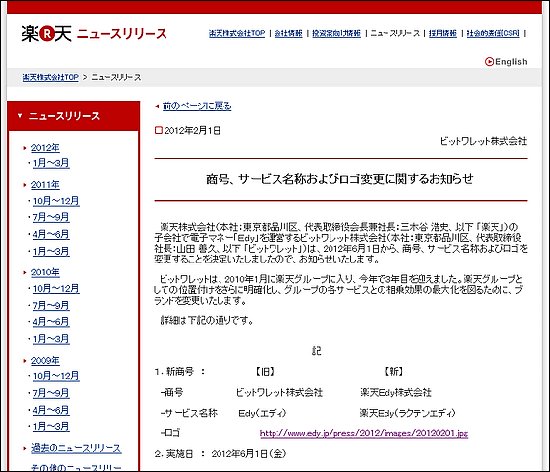This screenshot has width=550, height=472.
Task: Click the 1. 新商号 row label
Action: pyautogui.click(x=180, y=372)
